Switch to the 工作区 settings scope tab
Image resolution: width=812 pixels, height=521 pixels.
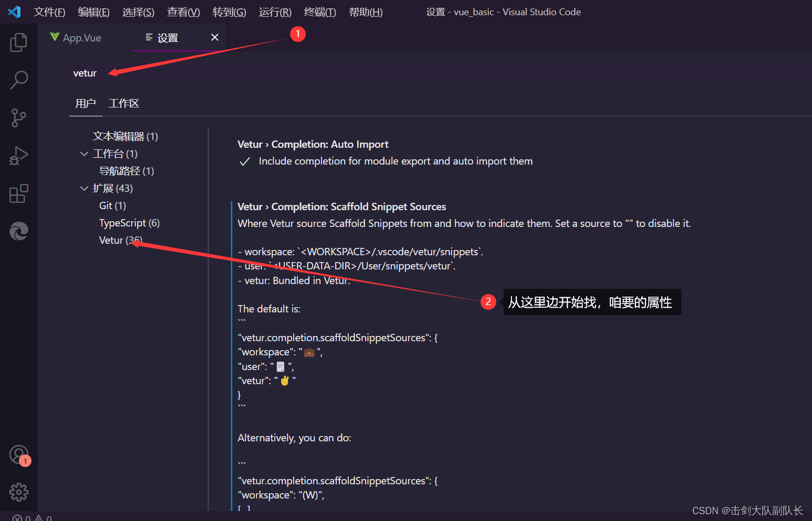click(x=124, y=103)
